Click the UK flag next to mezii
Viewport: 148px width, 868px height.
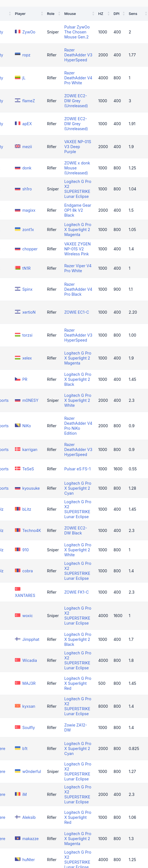click(17, 146)
